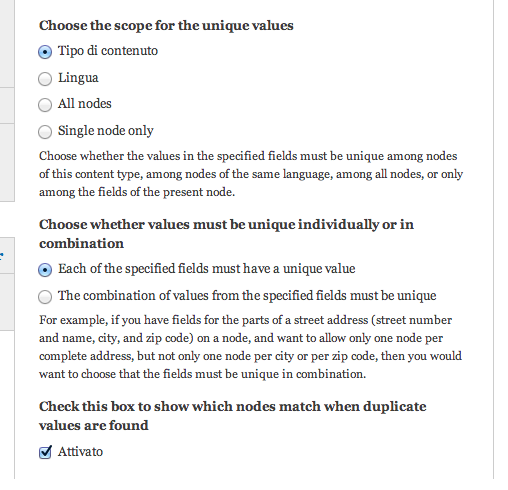The height and width of the screenshot is (490, 508).
Task: Click the unique individually or in combination heading
Action: pos(226,234)
